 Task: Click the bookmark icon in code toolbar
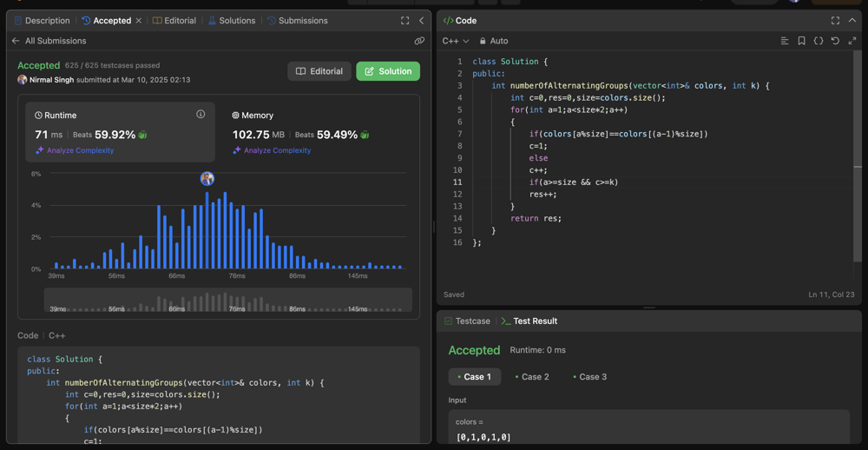[801, 41]
